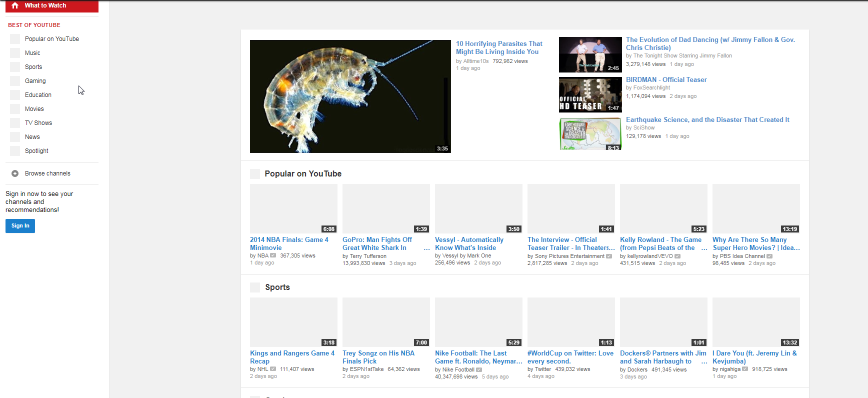Visit the SciShow channel link

point(643,128)
